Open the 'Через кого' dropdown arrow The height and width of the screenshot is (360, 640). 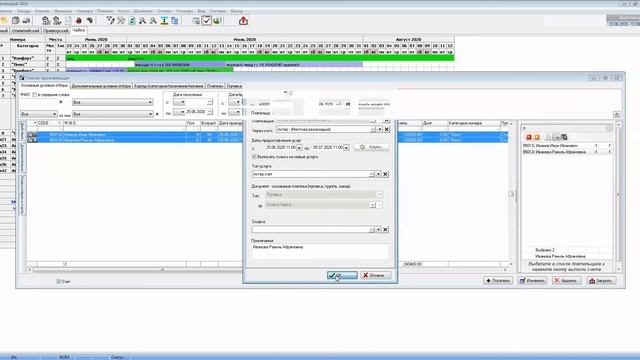380,129
